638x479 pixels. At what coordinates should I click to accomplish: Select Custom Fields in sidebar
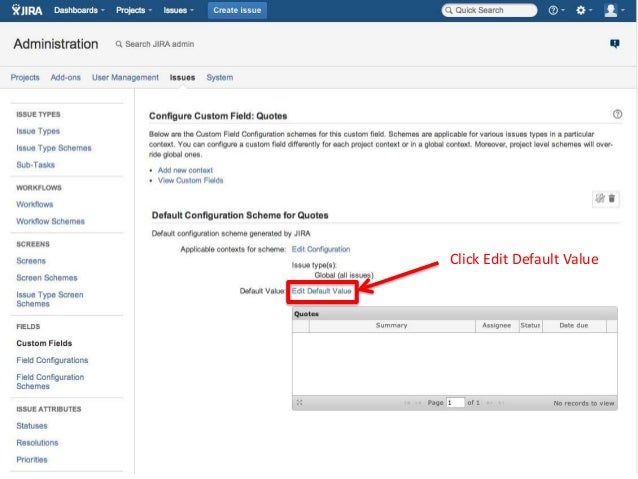point(44,343)
